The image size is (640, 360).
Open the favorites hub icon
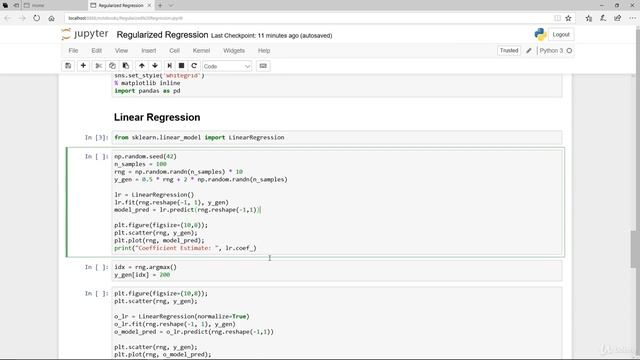pyautogui.click(x=589, y=18)
